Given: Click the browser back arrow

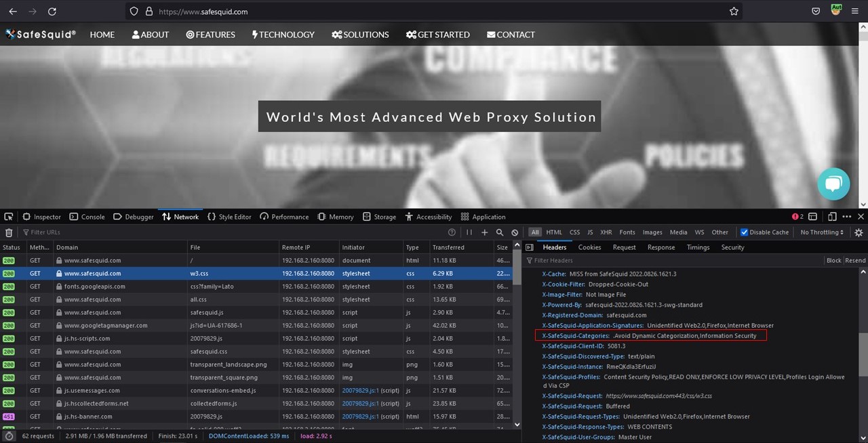Looking at the screenshot, I should [x=13, y=12].
